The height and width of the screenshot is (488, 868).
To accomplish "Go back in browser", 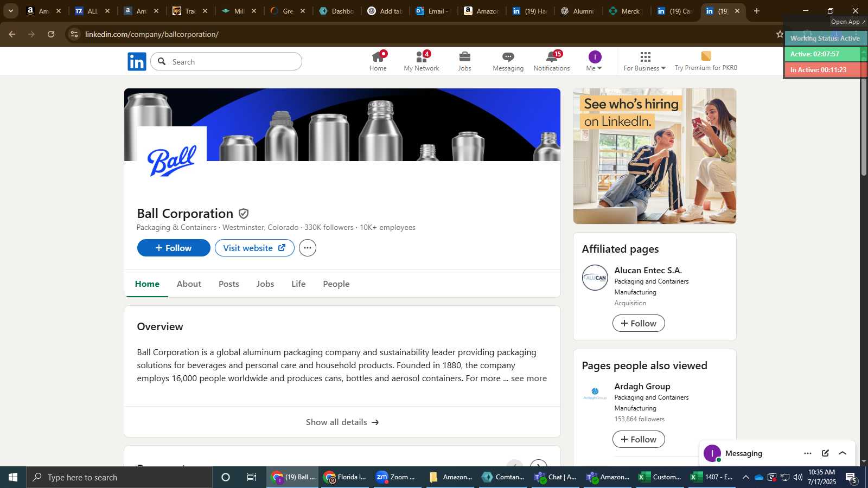I will click(12, 34).
